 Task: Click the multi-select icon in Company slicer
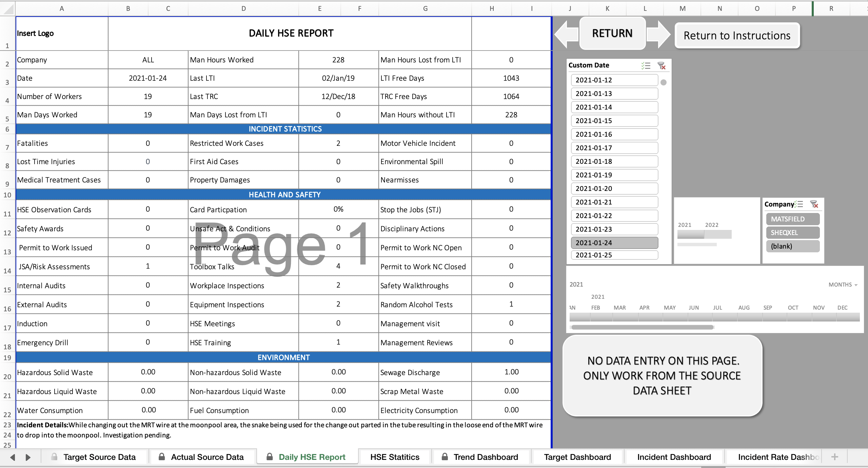pyautogui.click(x=798, y=204)
